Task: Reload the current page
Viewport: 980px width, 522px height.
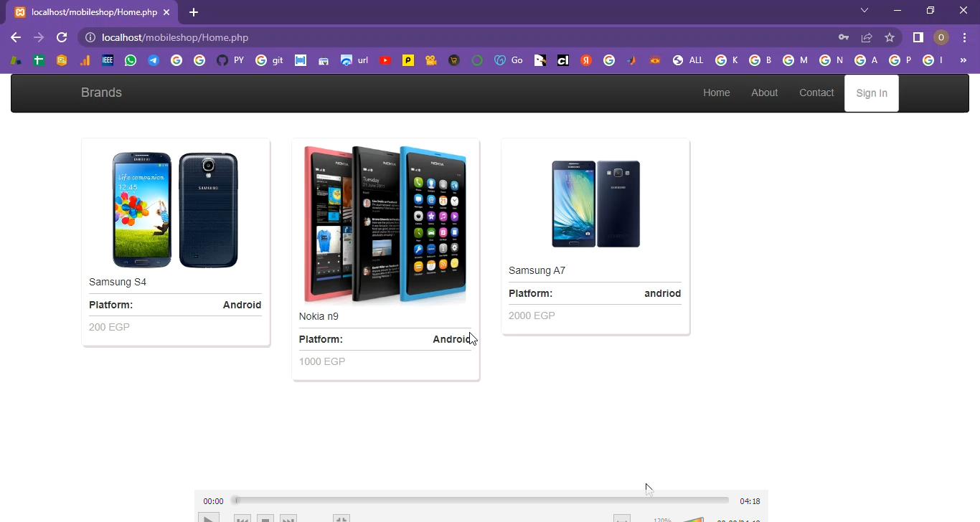Action: pos(62,37)
